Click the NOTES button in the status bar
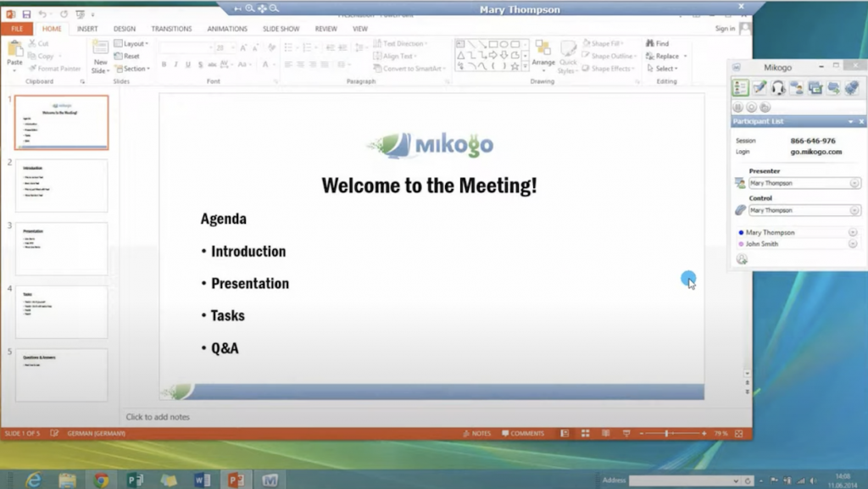Viewport: 868px width, 489px height. tap(476, 432)
